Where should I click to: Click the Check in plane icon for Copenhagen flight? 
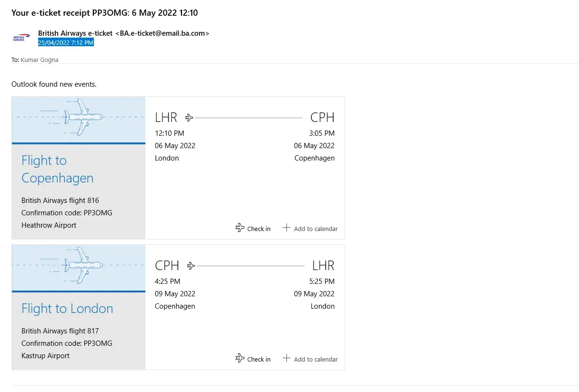[240, 228]
